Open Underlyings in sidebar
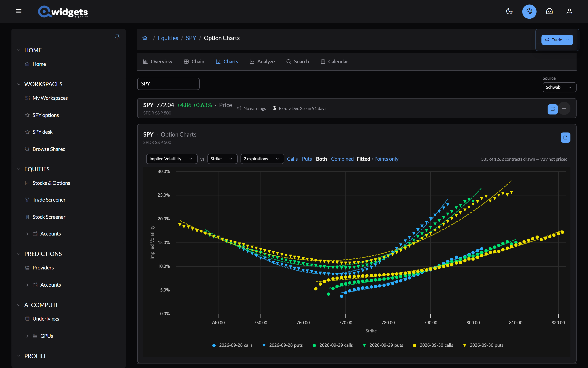Screen dimensions: 588x368 pos(42,319)
